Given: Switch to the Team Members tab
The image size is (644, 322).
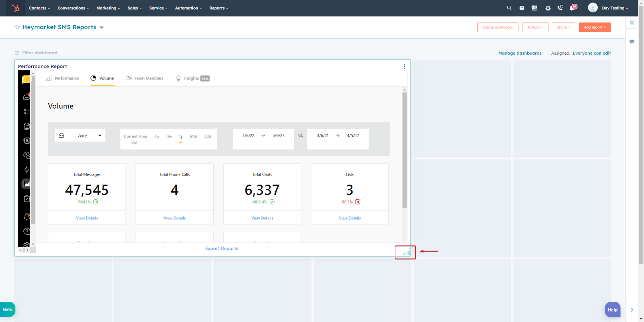Looking at the screenshot, I should (144, 78).
